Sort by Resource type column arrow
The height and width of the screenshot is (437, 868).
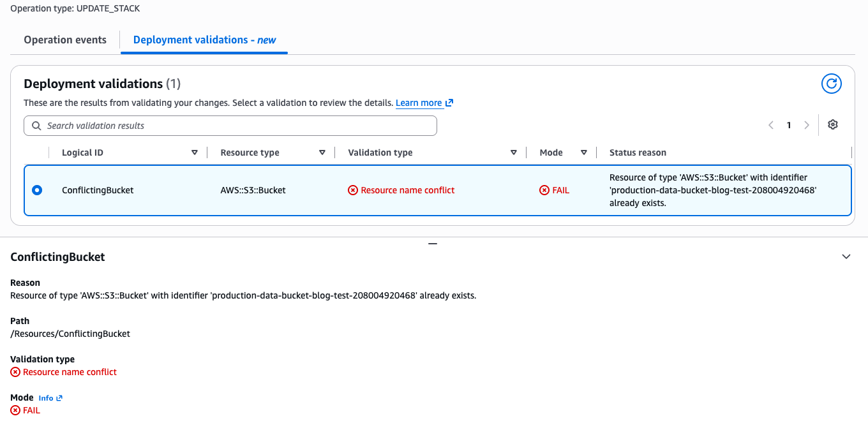pos(322,152)
